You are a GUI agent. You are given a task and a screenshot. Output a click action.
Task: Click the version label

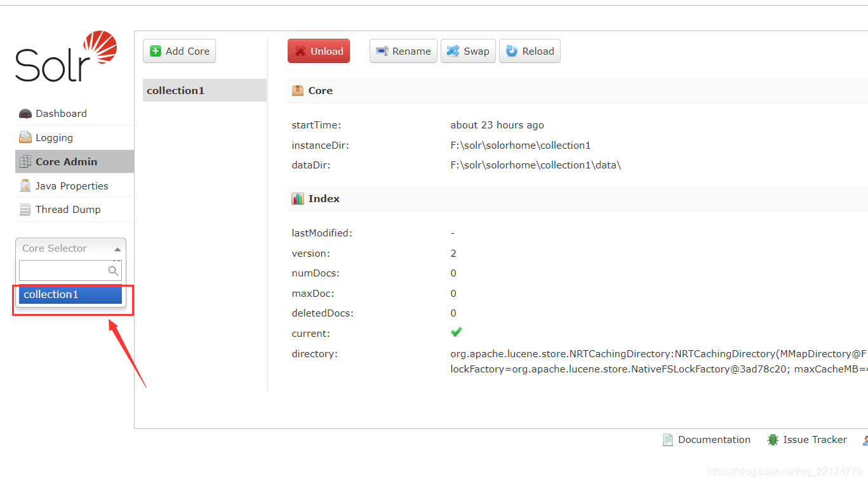point(310,254)
